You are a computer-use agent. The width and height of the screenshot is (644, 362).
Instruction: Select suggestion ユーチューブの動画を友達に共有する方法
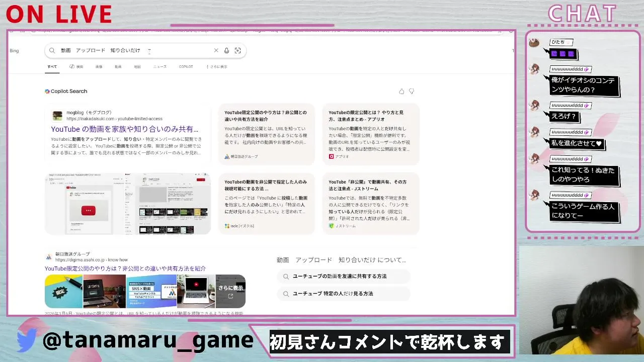click(344, 277)
